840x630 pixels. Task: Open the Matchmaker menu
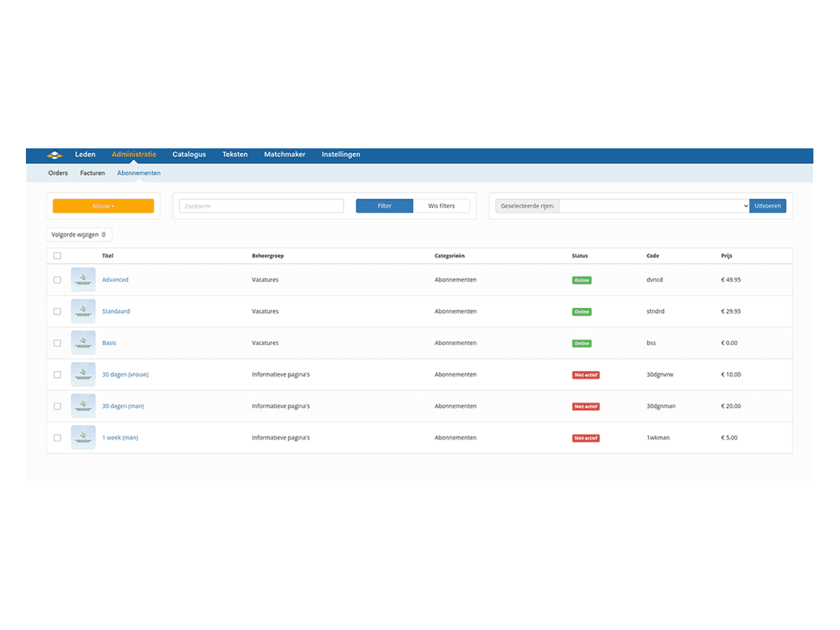pyautogui.click(x=284, y=154)
